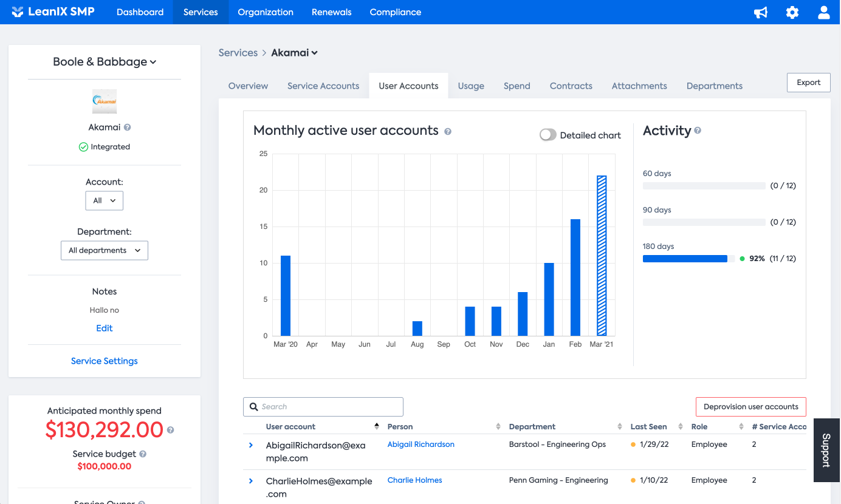
Task: Sort by Person column arrows
Action: [x=498, y=426]
